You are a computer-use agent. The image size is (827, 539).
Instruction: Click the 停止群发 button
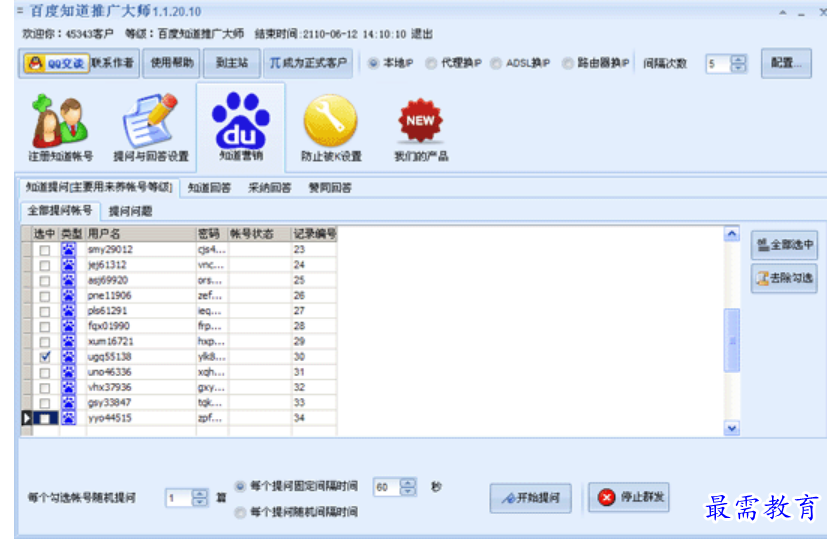[x=629, y=497]
